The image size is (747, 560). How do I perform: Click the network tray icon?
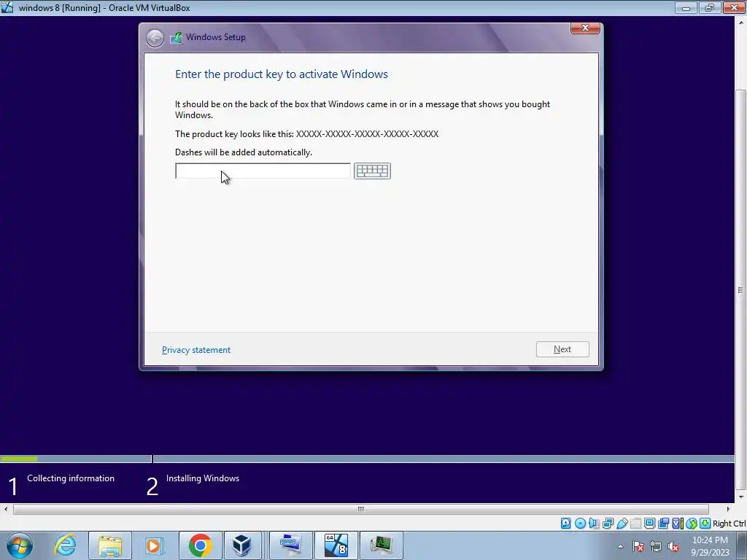(x=656, y=546)
